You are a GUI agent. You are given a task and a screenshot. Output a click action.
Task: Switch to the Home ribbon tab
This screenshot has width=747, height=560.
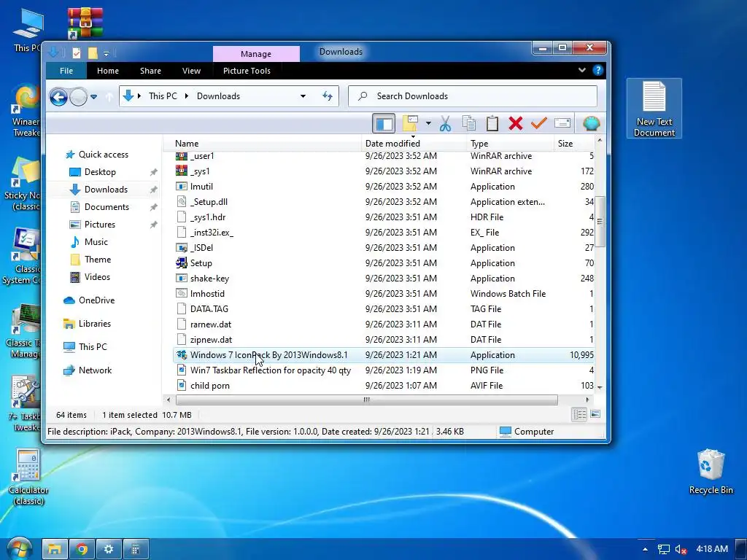click(x=108, y=71)
